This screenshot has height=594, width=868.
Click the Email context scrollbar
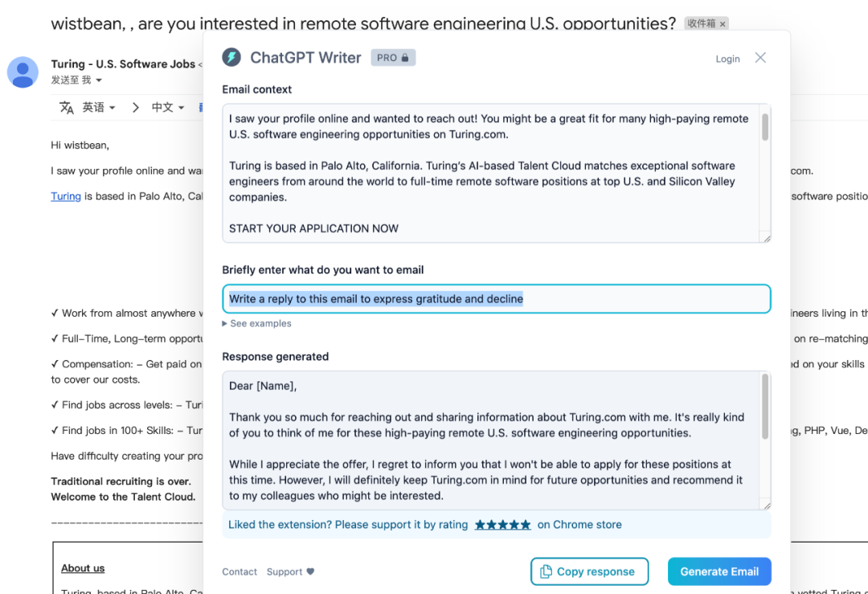coord(765,128)
